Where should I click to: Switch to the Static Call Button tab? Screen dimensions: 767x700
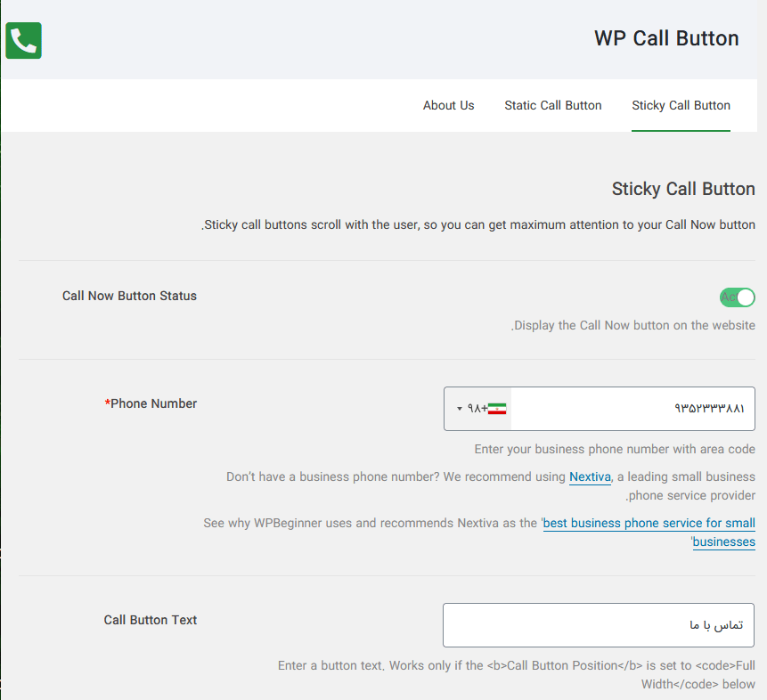pos(552,105)
